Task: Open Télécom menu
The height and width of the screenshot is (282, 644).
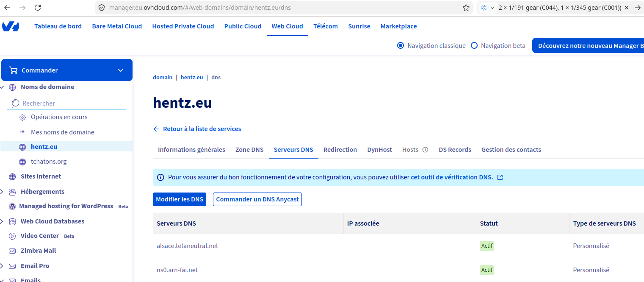Action: pyautogui.click(x=326, y=26)
